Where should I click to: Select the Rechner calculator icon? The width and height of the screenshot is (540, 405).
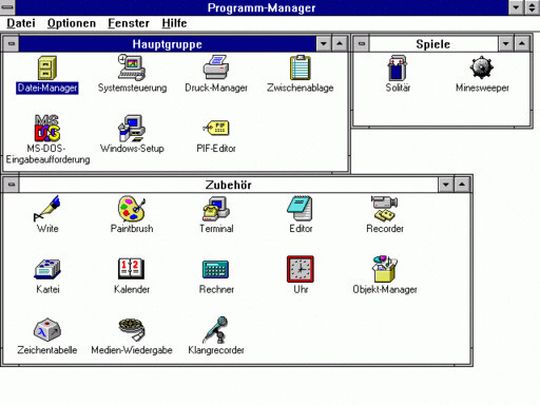point(216,269)
